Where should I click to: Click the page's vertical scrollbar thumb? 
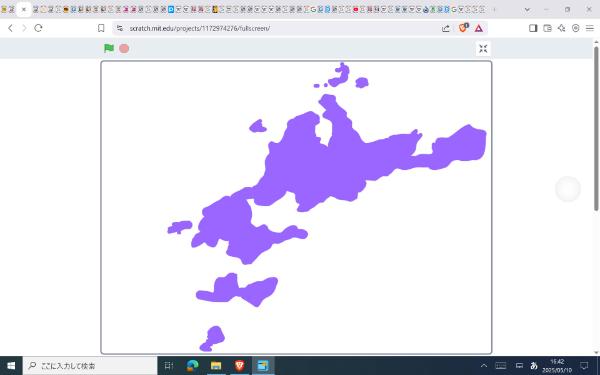[596, 128]
